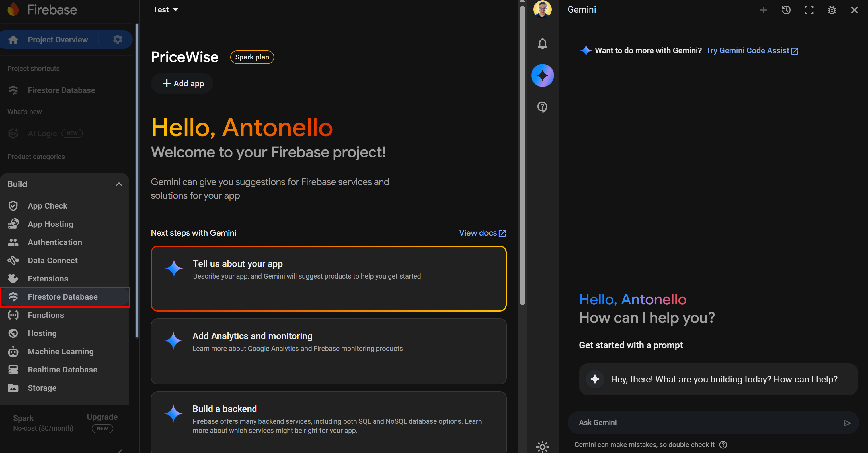Start a new Gemini chat with the plus icon
This screenshot has height=453, width=868.
(x=763, y=10)
